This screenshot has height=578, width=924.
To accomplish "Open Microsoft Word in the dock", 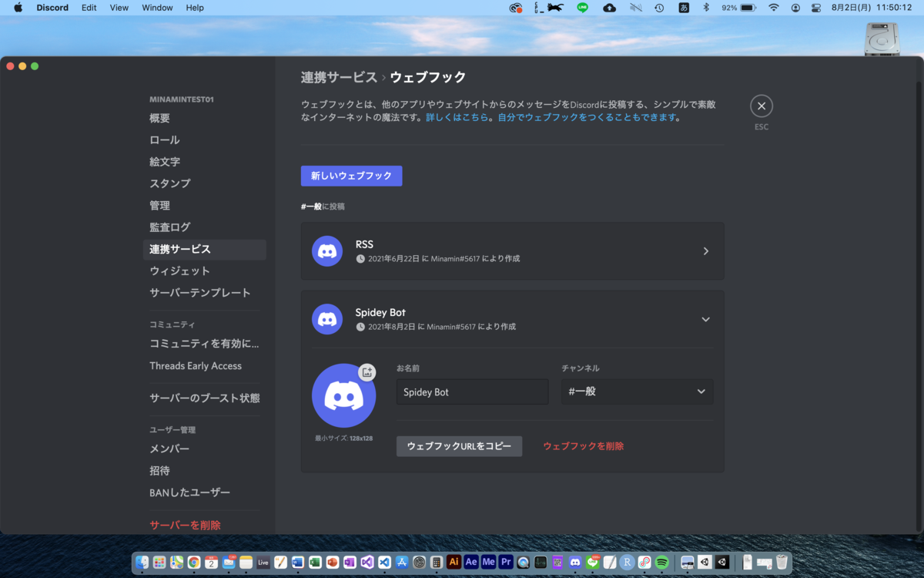I will click(x=298, y=563).
